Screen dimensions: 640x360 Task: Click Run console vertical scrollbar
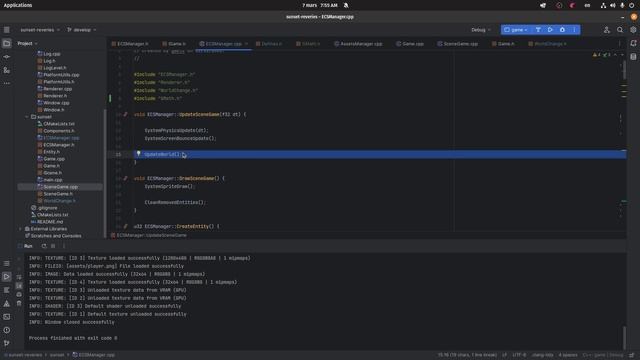pos(624,338)
